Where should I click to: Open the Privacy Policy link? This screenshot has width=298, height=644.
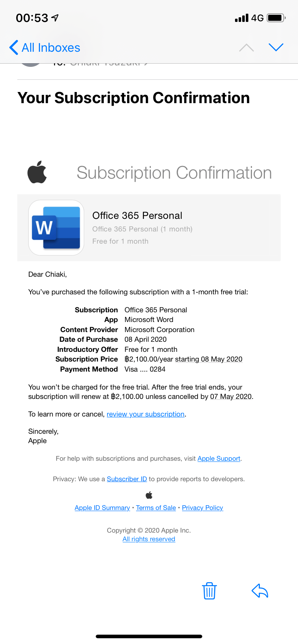click(x=202, y=508)
